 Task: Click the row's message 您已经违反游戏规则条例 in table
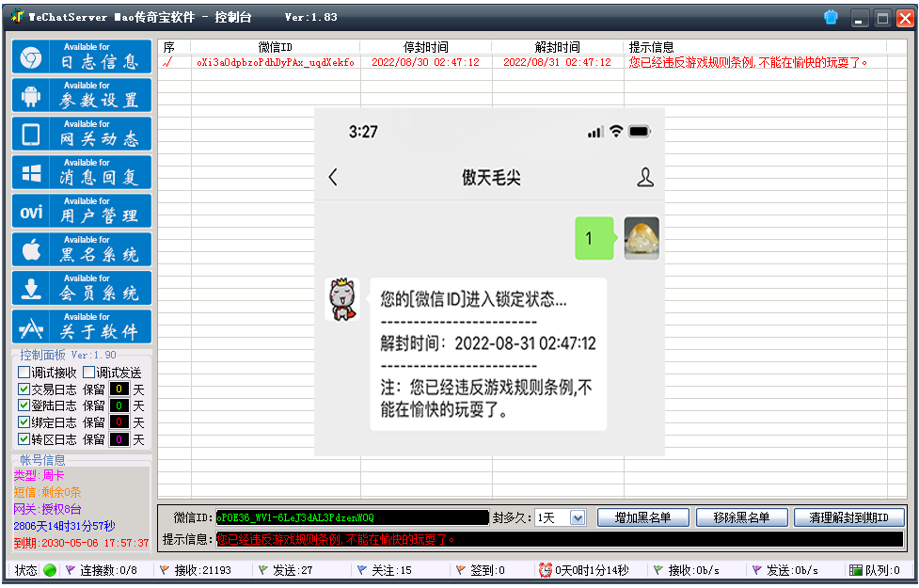point(749,62)
